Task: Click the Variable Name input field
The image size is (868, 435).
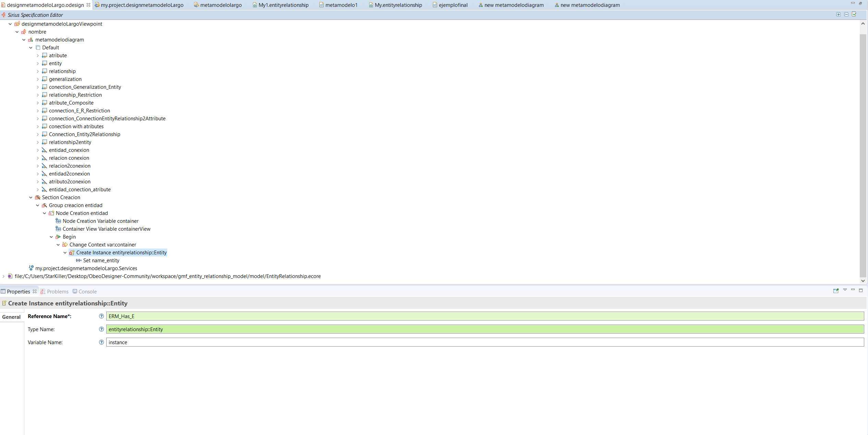Action: 485,342
